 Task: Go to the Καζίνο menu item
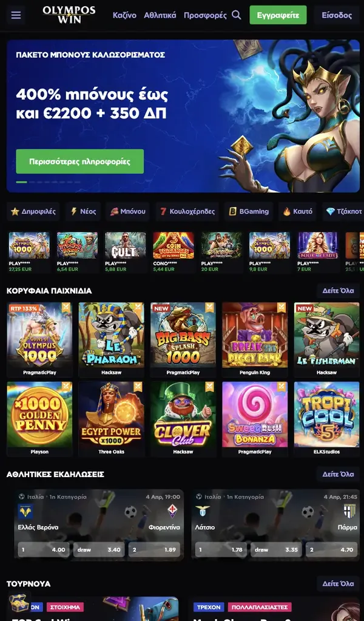[x=124, y=15]
